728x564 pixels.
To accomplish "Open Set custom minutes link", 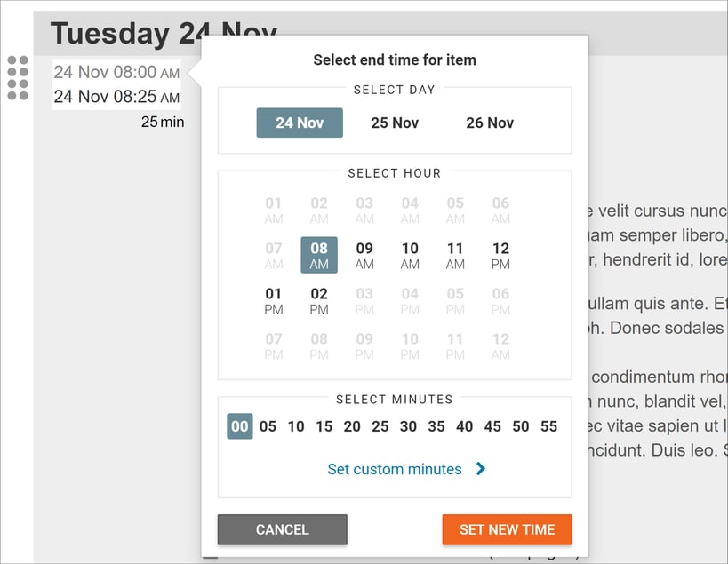I will (395, 469).
